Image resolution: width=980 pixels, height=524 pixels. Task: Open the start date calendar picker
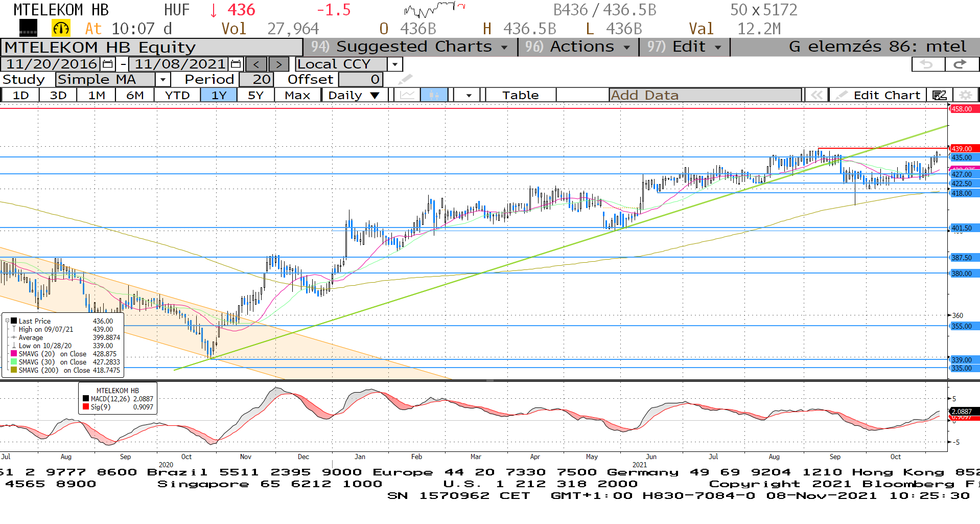(108, 64)
